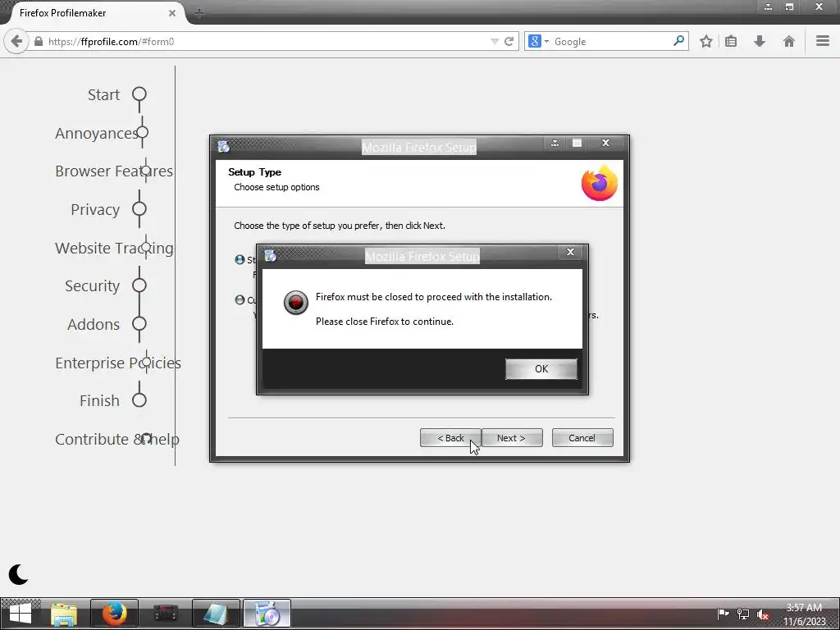Screen dimensions: 840x630
Task: Click the network tray icon
Action: (743, 614)
